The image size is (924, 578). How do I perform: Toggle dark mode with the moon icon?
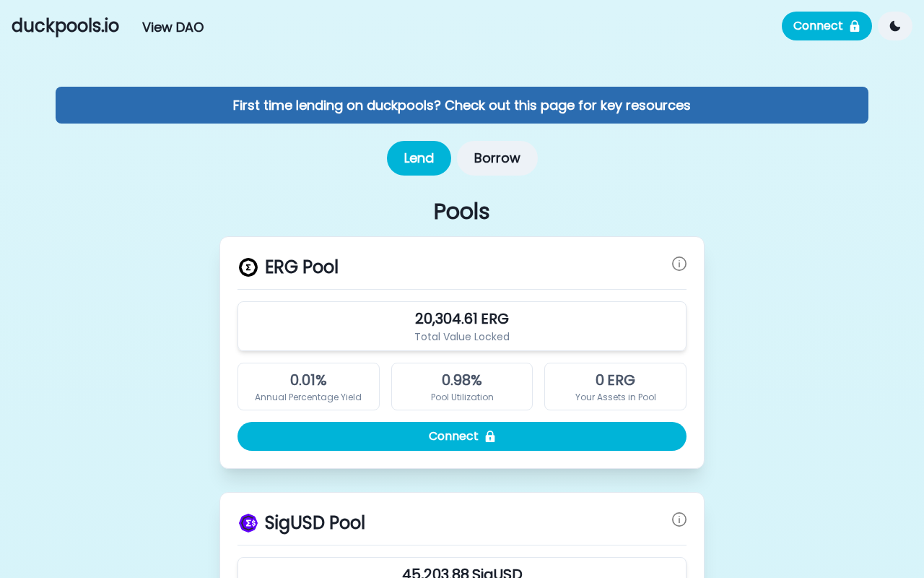coord(895,26)
